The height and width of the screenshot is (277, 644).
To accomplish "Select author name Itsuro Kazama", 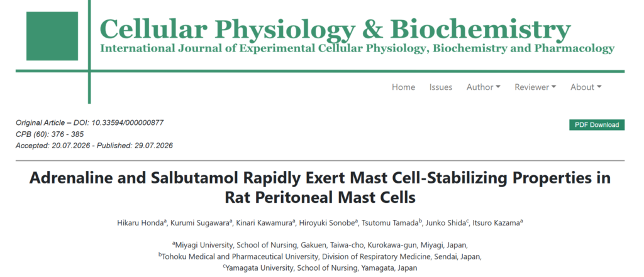I will (x=497, y=223).
